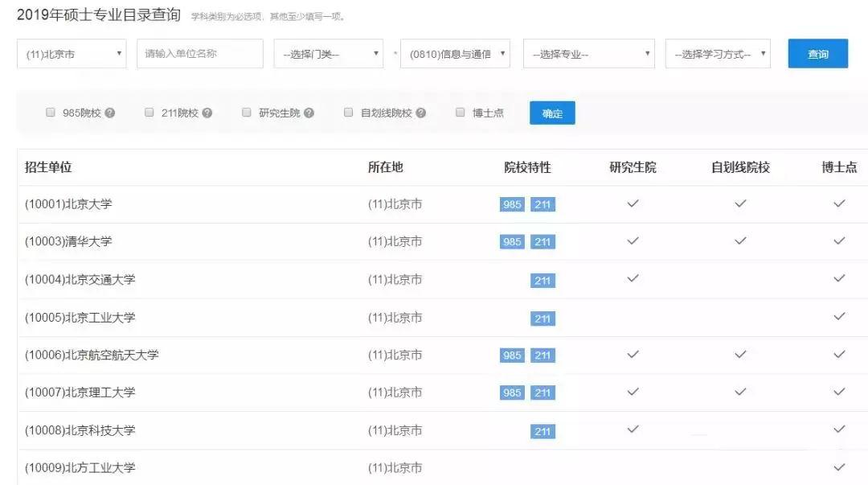Viewport: 868px width, 485px height.
Task: Click 自划线院校 checkmark in 北京大学 row
Action: click(x=740, y=203)
